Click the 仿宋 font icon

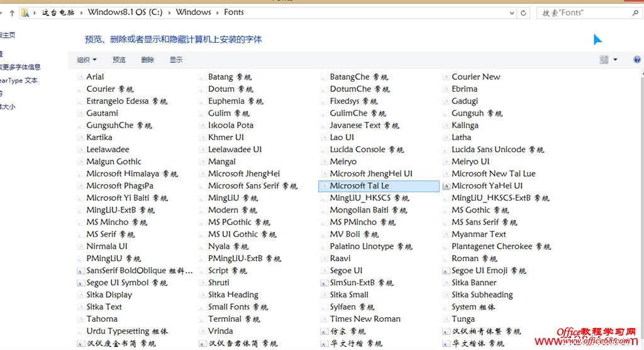[x=325, y=332]
